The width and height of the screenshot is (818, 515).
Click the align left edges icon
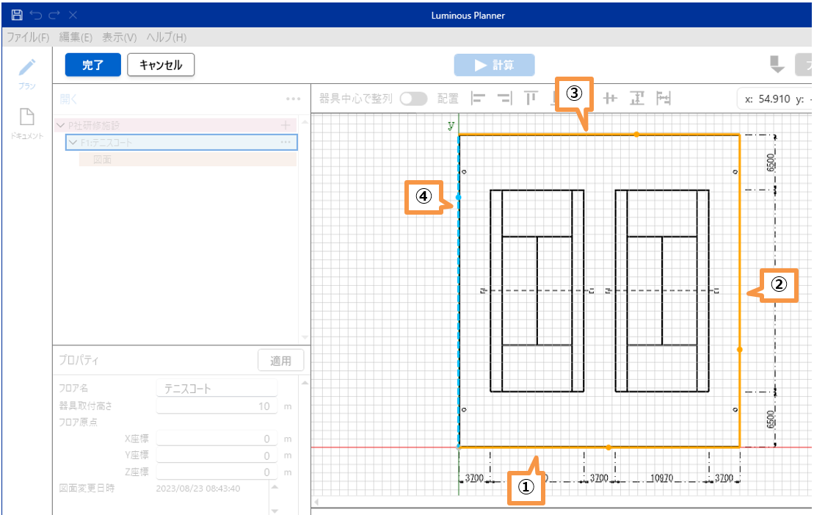point(478,98)
